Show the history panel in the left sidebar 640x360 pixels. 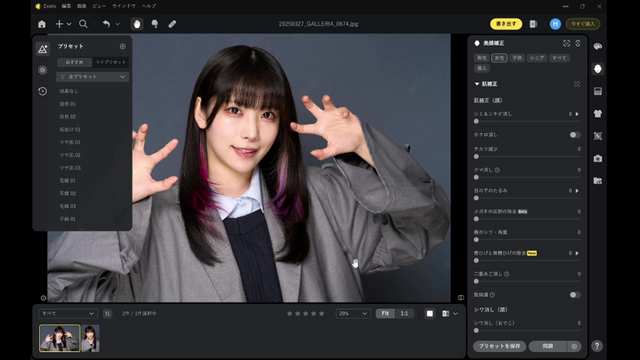click(42, 91)
